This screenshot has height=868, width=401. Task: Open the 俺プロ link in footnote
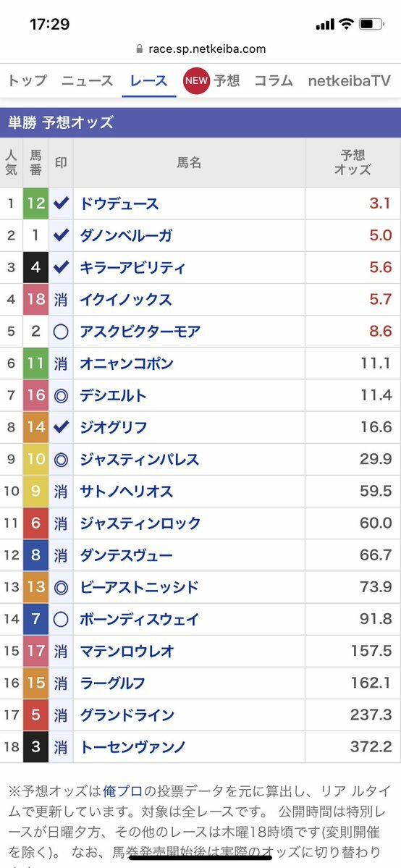click(x=122, y=790)
